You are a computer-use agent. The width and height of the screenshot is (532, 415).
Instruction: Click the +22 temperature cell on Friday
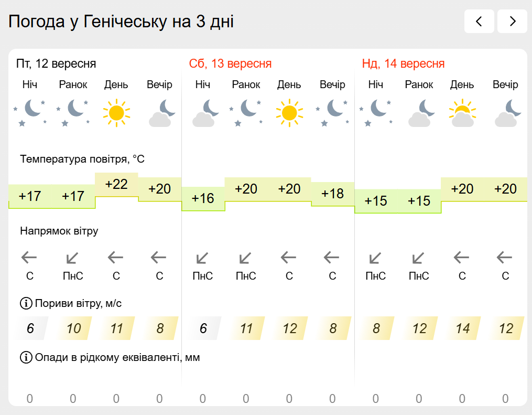point(116,184)
